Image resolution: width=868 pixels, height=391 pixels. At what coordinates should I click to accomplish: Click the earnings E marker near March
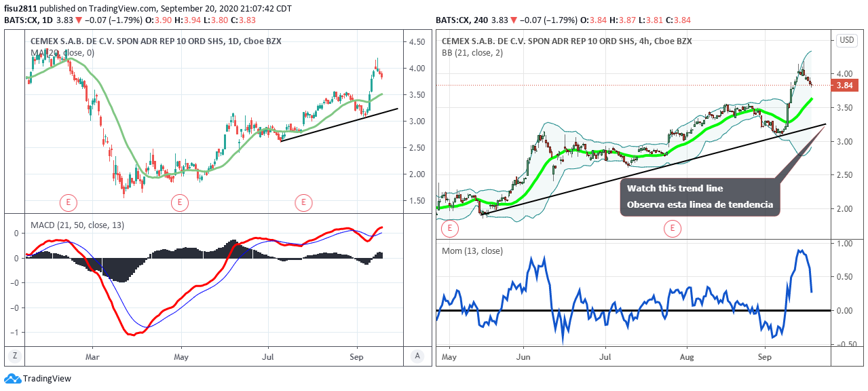click(68, 202)
